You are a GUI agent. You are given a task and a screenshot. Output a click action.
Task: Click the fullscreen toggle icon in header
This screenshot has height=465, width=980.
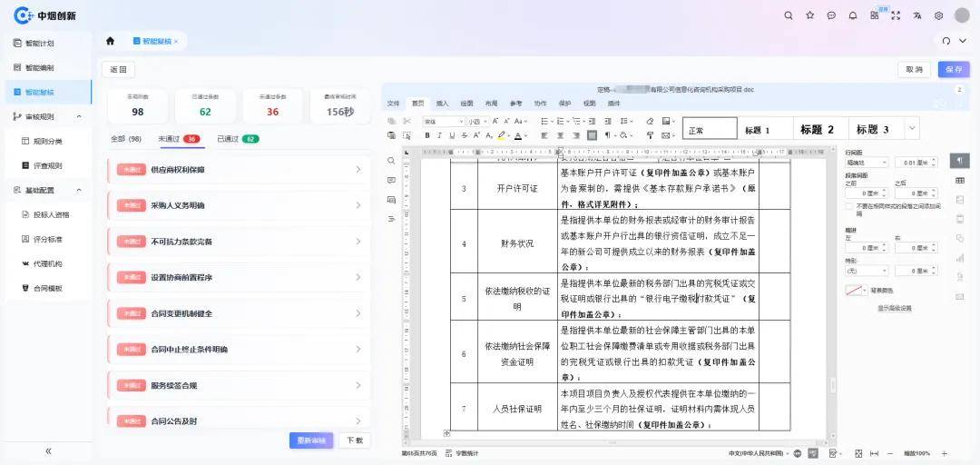click(x=896, y=15)
